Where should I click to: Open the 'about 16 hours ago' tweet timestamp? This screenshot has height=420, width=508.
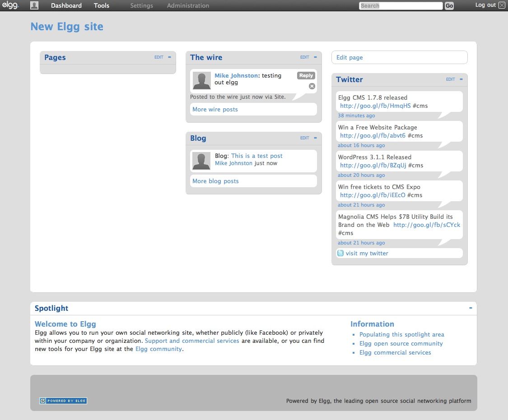click(x=361, y=145)
